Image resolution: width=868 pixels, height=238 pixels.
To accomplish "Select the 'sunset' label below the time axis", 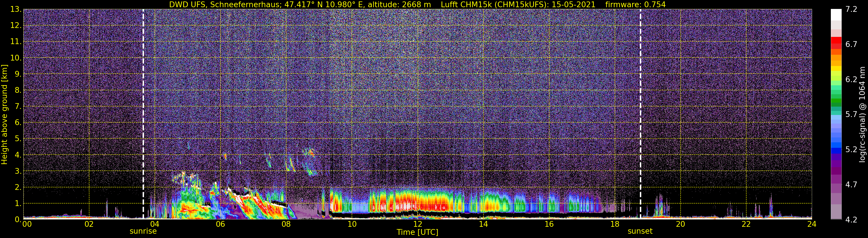I will click(x=640, y=231).
